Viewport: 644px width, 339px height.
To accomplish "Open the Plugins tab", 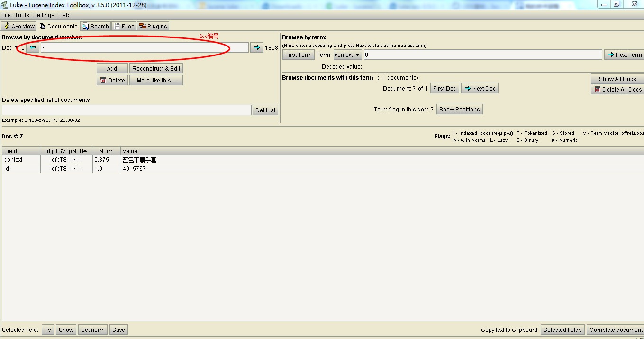I will click(x=153, y=26).
